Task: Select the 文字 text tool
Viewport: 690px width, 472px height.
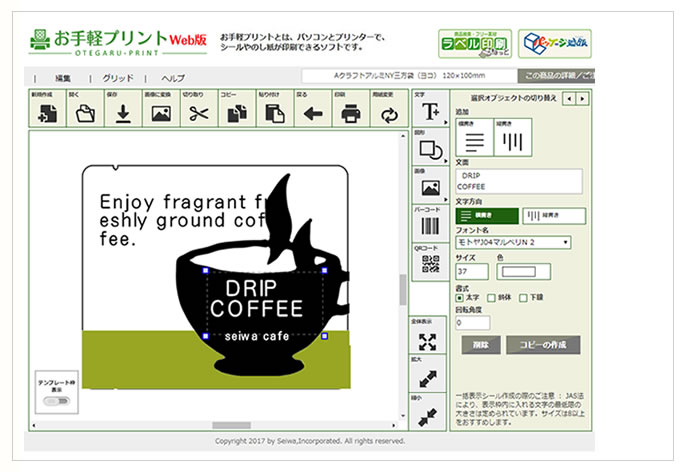Action: tap(430, 108)
